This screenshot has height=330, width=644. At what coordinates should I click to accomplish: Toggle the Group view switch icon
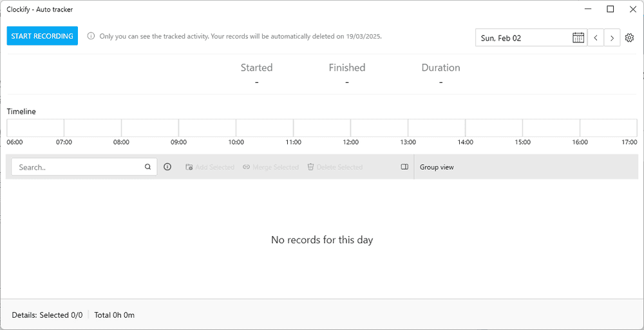[x=404, y=167]
